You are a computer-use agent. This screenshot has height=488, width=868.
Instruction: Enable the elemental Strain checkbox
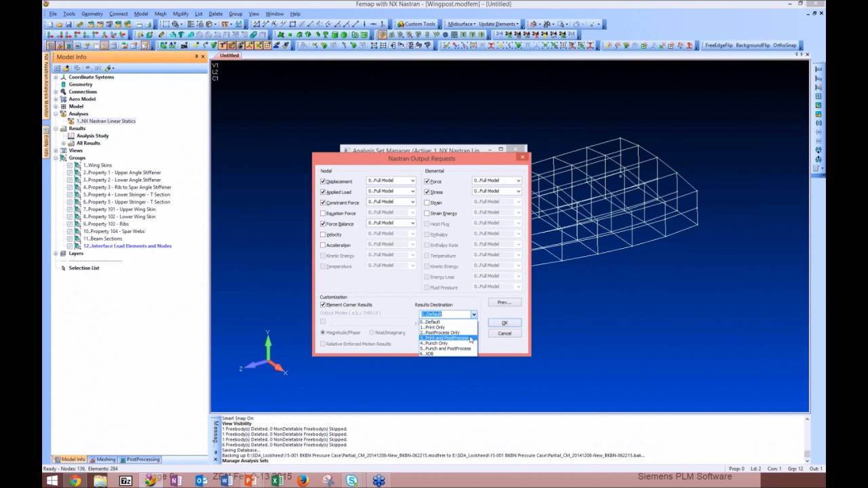coord(427,203)
